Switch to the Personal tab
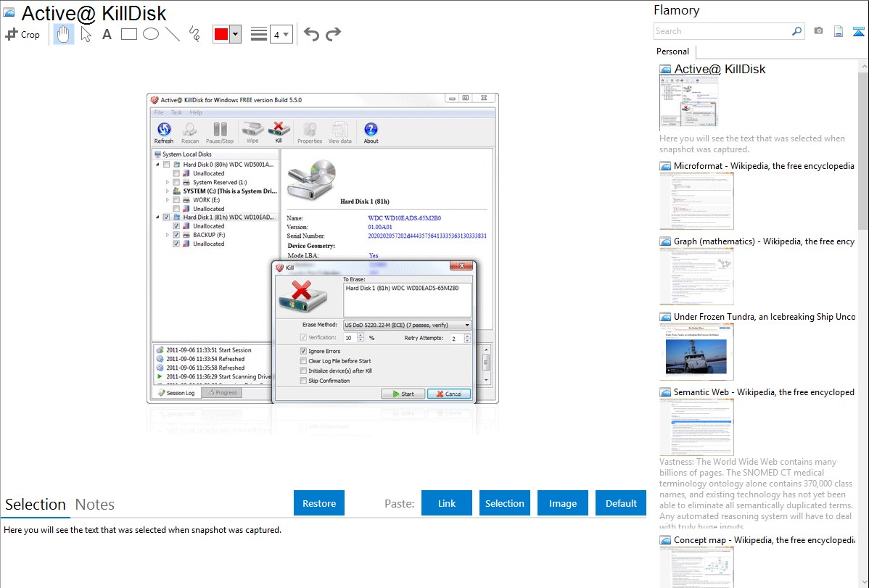 [x=673, y=51]
